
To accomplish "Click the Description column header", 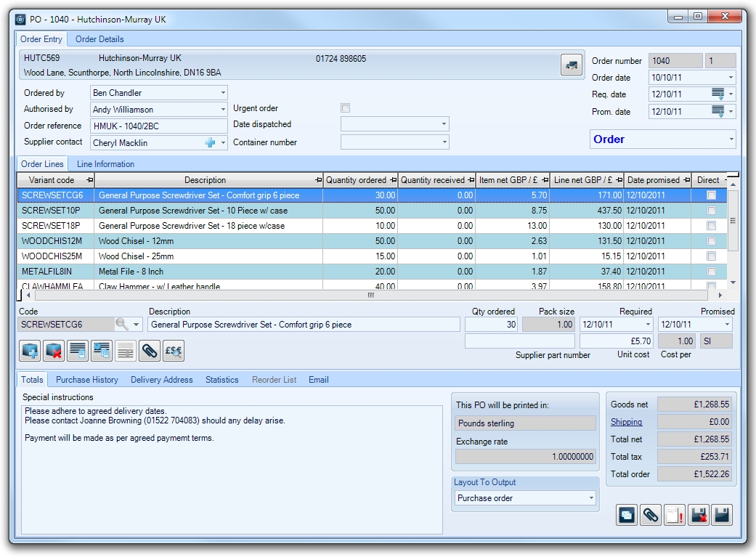I will tap(205, 180).
